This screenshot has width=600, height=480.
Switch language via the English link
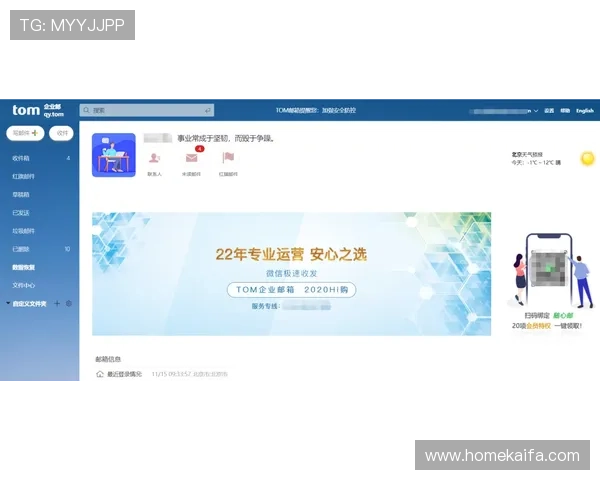pyautogui.click(x=585, y=111)
